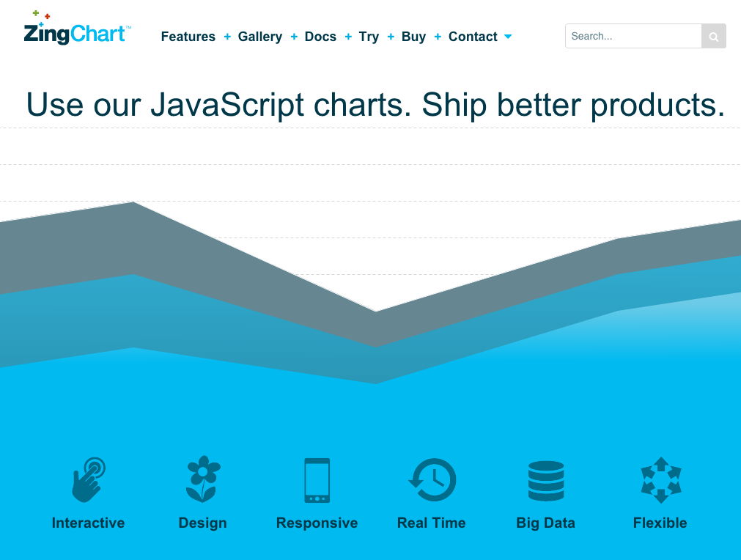Click the Design flower icon
This screenshot has height=560, width=741.
coord(202,479)
